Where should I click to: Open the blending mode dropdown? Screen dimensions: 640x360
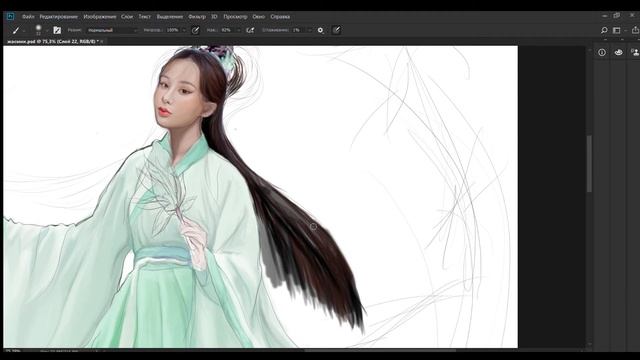tap(113, 30)
